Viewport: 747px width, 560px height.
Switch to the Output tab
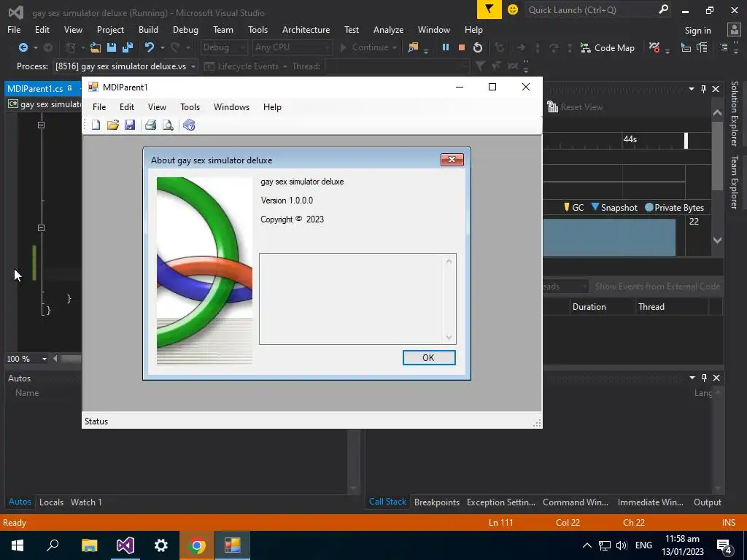(708, 502)
